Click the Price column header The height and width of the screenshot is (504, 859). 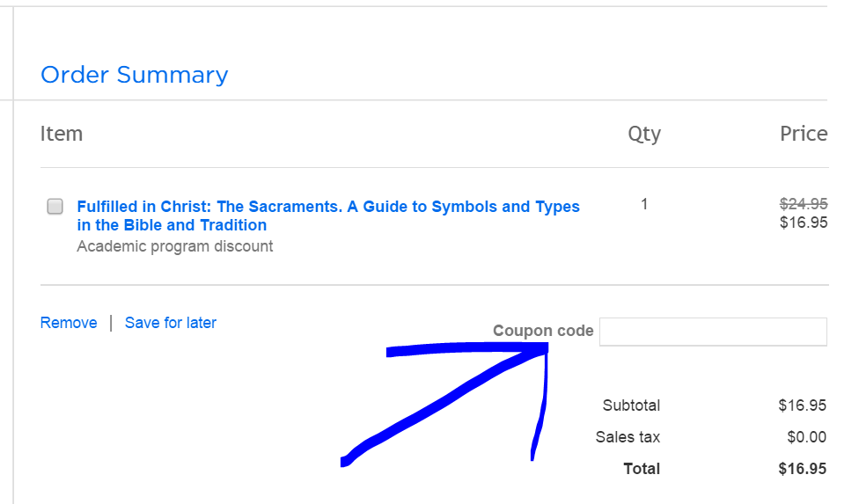click(x=803, y=134)
